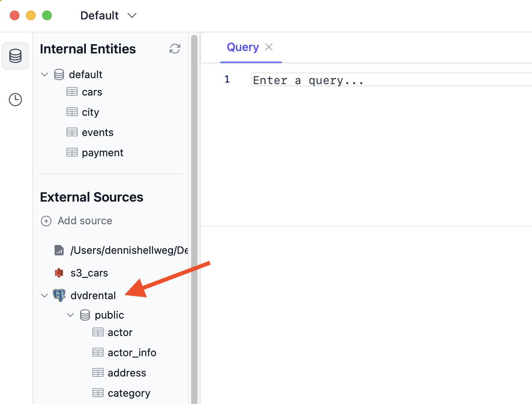Image resolution: width=532 pixels, height=404 pixels.
Task: Collapse the public schema node
Action: [x=70, y=315]
